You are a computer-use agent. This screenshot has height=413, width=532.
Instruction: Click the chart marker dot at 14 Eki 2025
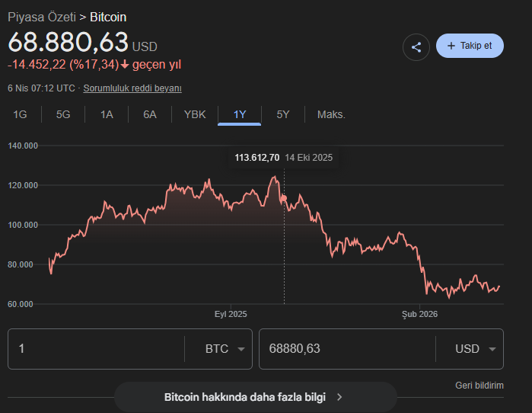[x=284, y=198]
